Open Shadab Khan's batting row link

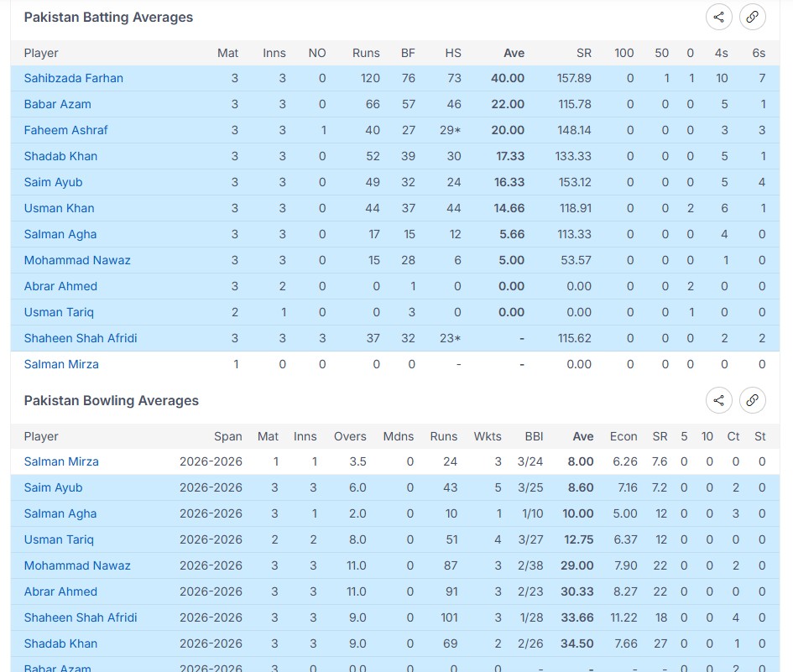60,156
